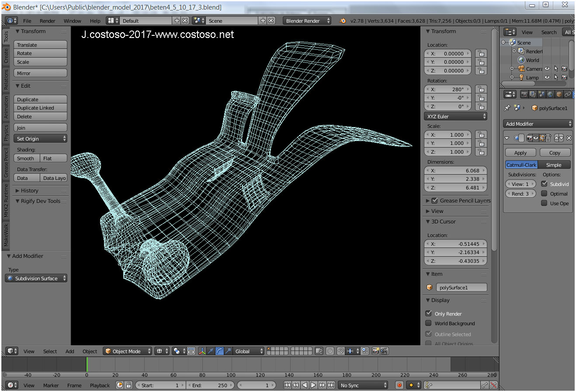Viewport: 576px width, 392px height.
Task: Enable the World Background checkbox
Action: coord(429,323)
